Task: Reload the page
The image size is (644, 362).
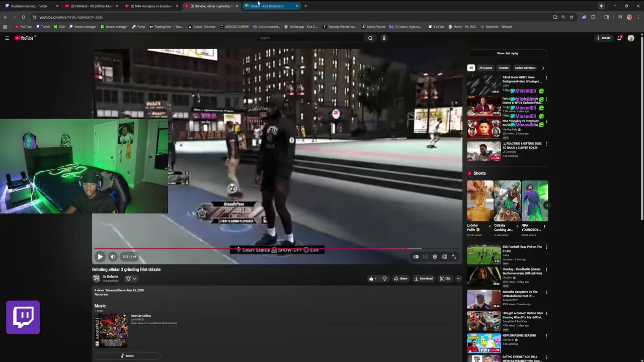Action: pos(23,17)
